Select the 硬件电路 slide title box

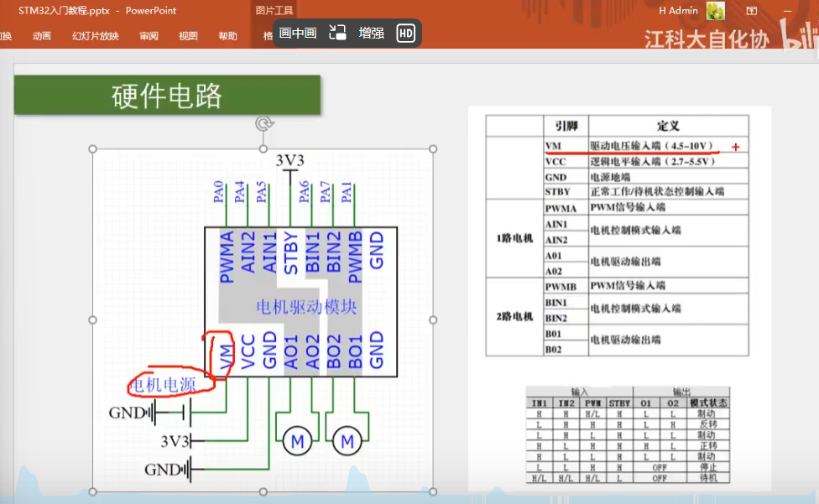pos(167,95)
